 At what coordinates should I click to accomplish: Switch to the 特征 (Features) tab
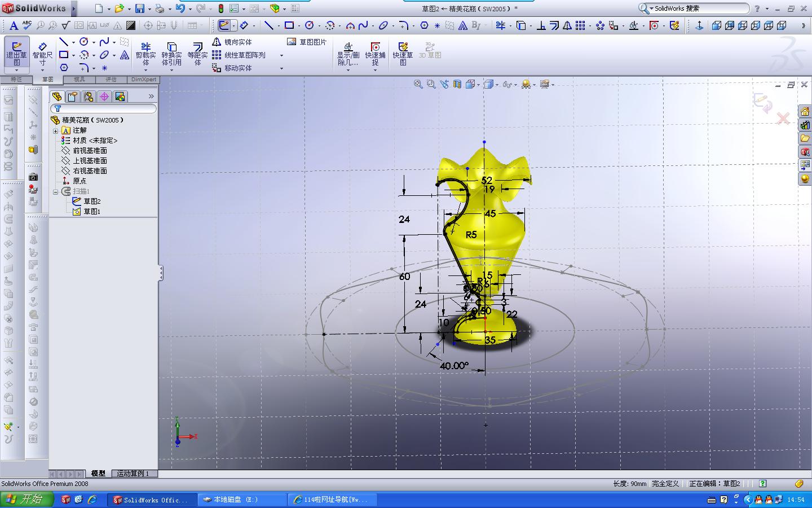pyautogui.click(x=16, y=80)
